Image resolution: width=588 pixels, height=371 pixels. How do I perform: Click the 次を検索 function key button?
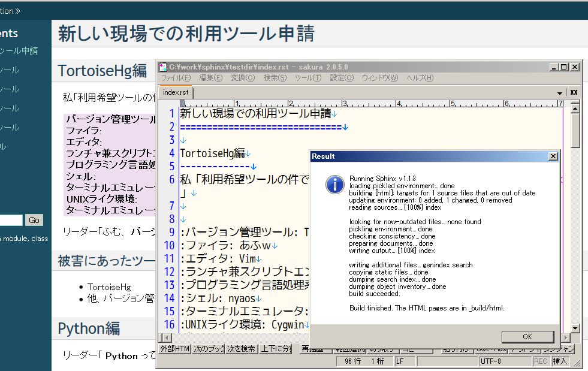click(x=242, y=349)
